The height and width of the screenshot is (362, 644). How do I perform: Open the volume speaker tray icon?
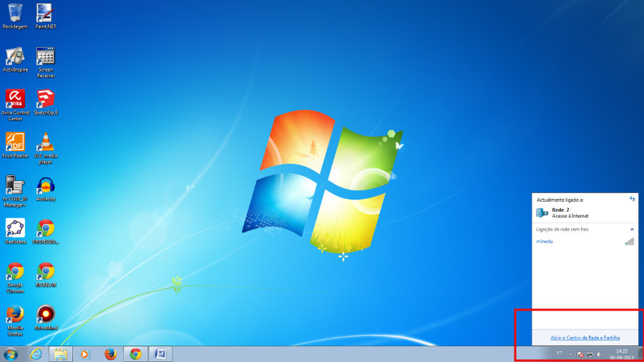point(599,354)
